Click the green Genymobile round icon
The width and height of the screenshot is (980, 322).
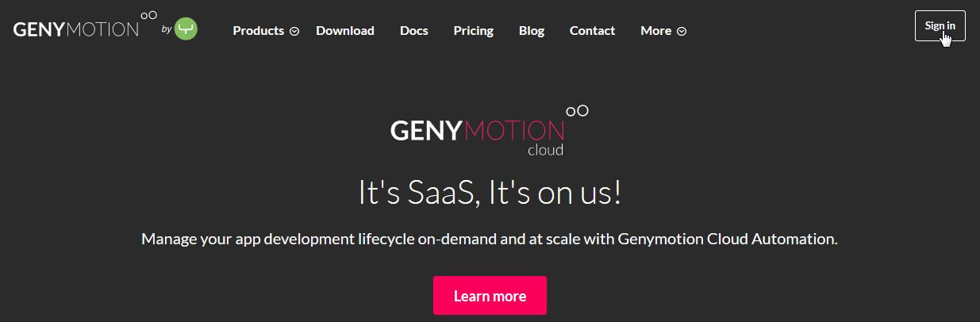click(x=186, y=29)
